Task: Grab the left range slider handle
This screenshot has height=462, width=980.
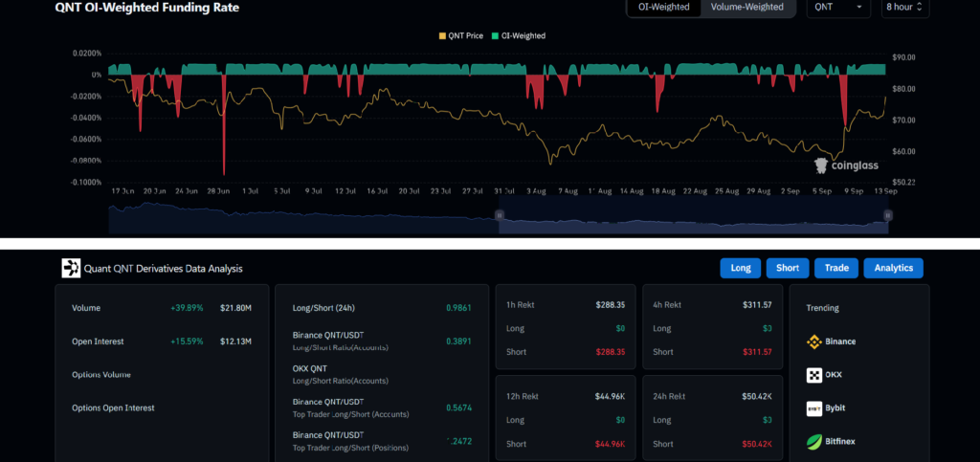Action: pyautogui.click(x=499, y=215)
